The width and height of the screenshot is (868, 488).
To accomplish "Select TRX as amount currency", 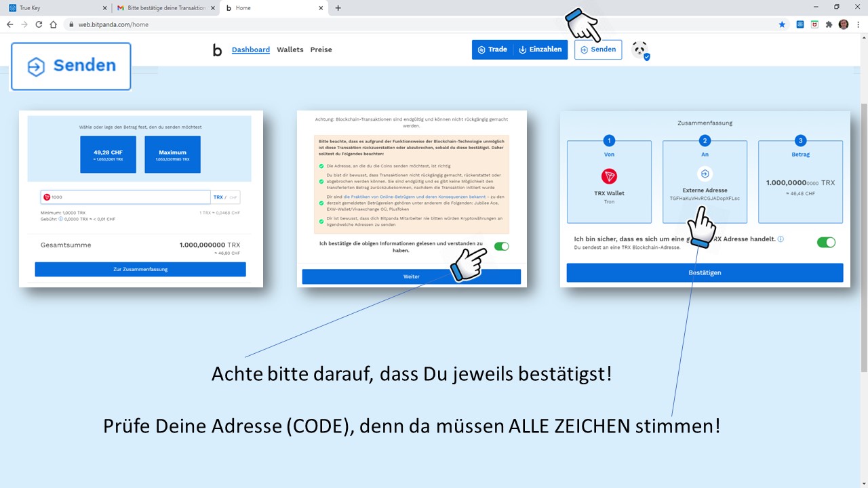I will (218, 197).
